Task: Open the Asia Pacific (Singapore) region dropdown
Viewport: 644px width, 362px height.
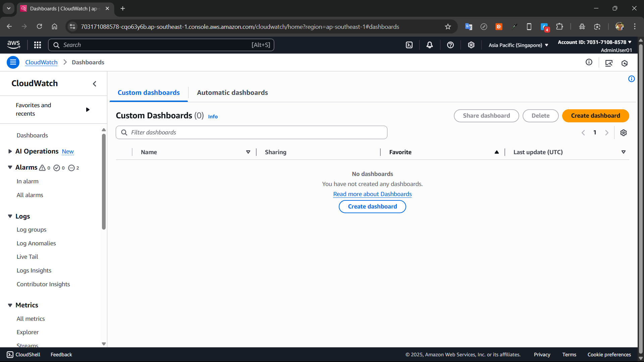Action: click(x=518, y=45)
